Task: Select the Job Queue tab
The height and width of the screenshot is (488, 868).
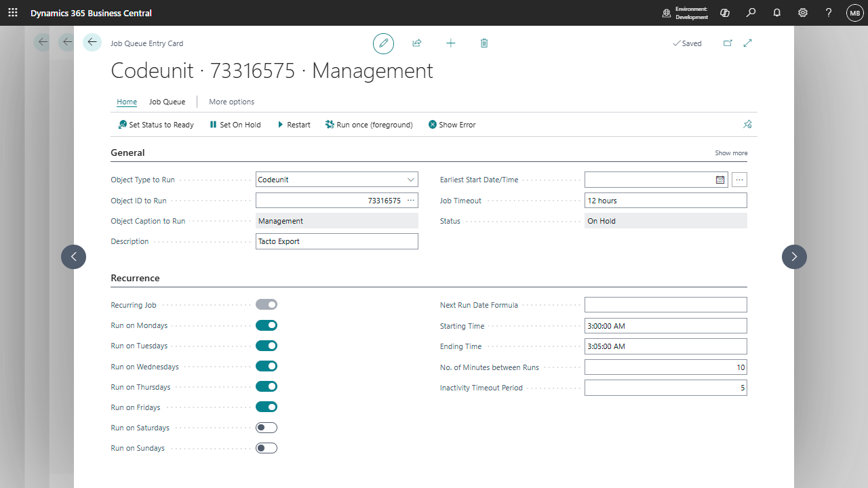Action: [167, 102]
